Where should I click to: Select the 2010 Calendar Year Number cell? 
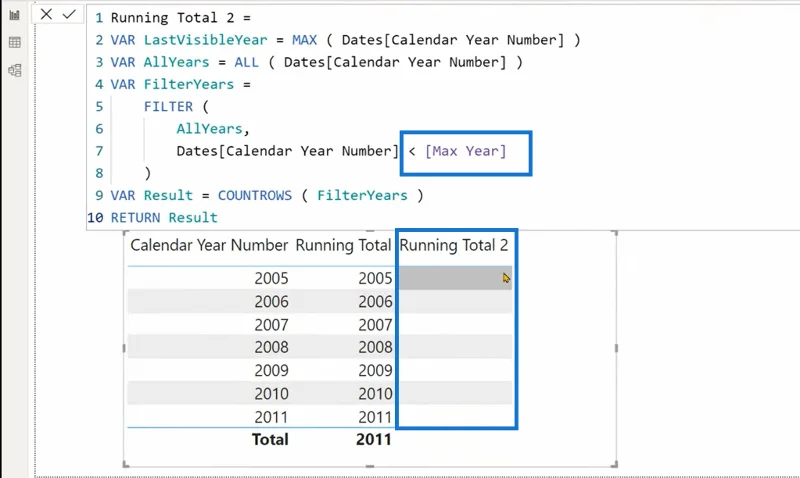click(271, 394)
